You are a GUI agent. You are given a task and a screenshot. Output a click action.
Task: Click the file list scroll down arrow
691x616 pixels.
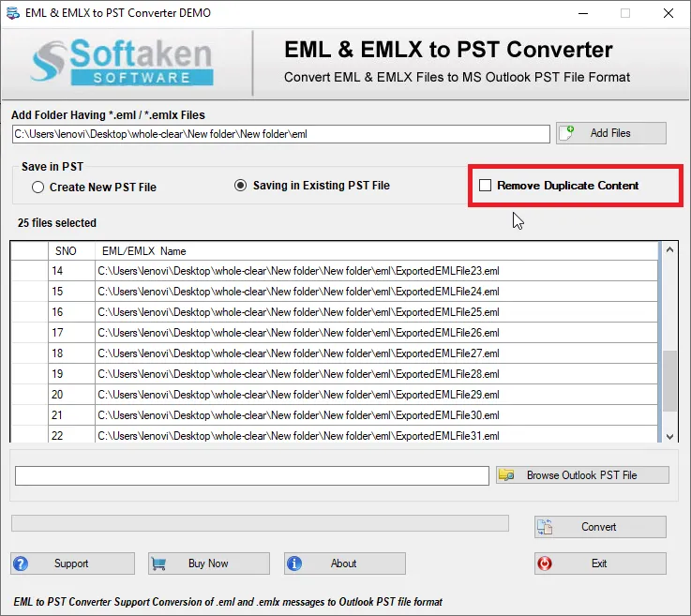coord(669,437)
